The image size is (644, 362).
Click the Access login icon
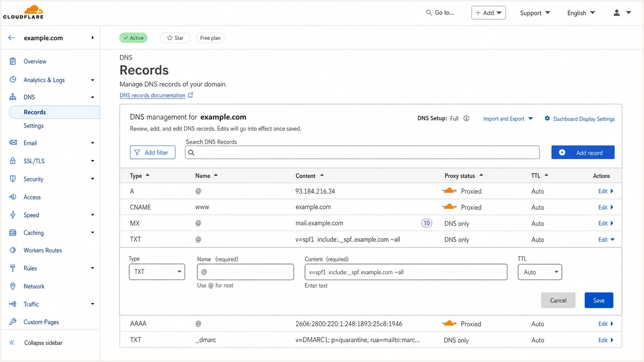click(13, 197)
